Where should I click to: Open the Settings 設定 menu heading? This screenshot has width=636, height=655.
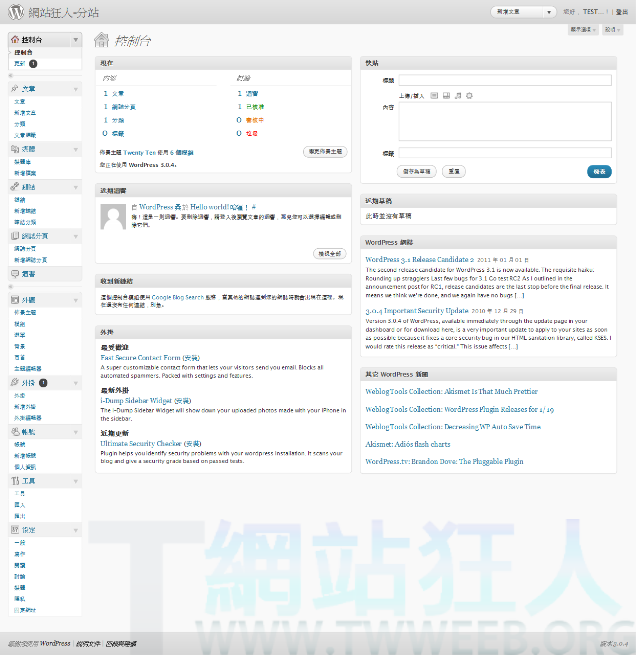point(28,530)
